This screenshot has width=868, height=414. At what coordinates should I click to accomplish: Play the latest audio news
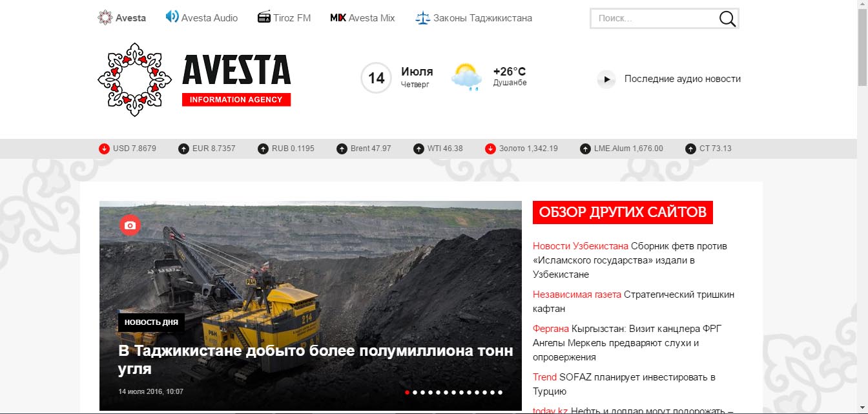[606, 79]
